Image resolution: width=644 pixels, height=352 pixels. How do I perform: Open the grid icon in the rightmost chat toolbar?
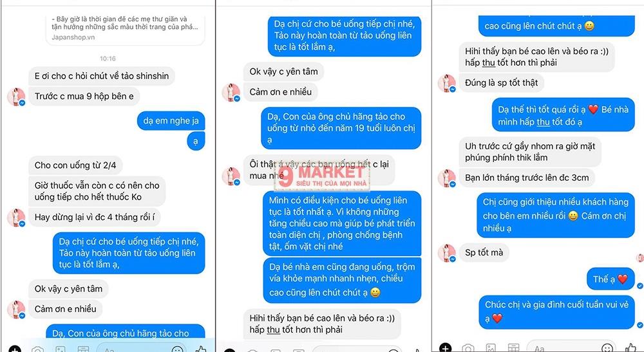513,349
